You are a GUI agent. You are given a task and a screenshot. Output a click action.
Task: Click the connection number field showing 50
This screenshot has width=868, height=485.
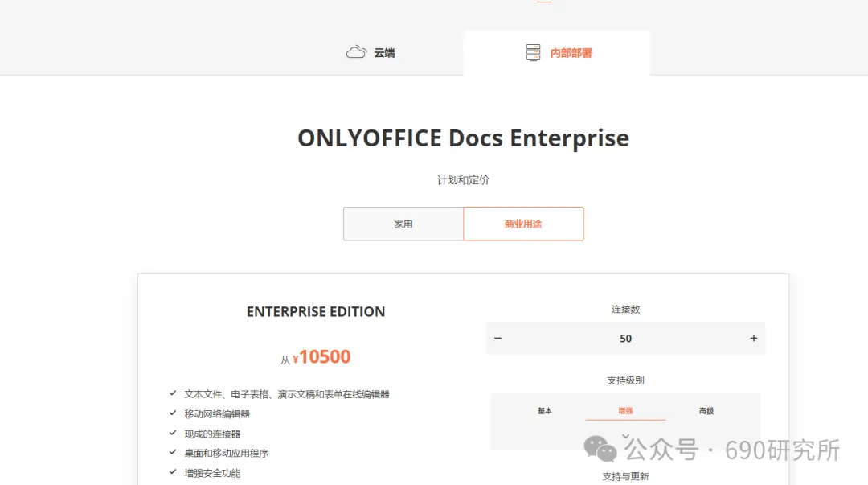pos(625,338)
